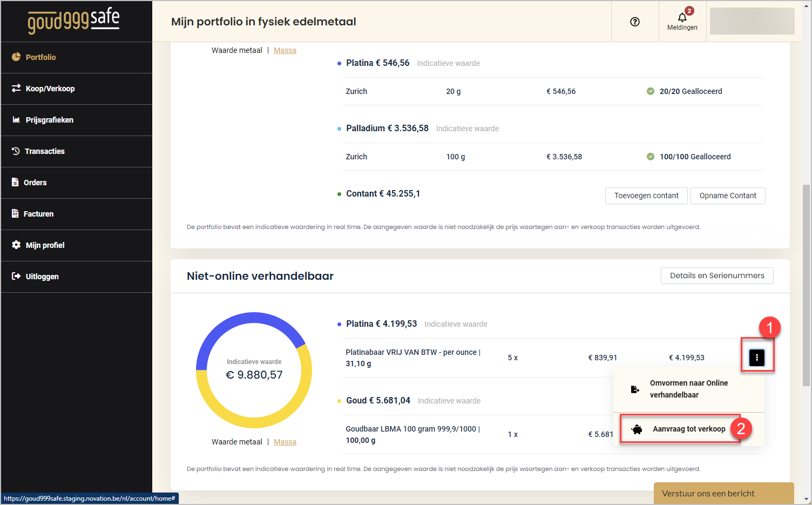
Task: Click the € 9.880,57 indicatieve waarde
Action: tap(254, 375)
